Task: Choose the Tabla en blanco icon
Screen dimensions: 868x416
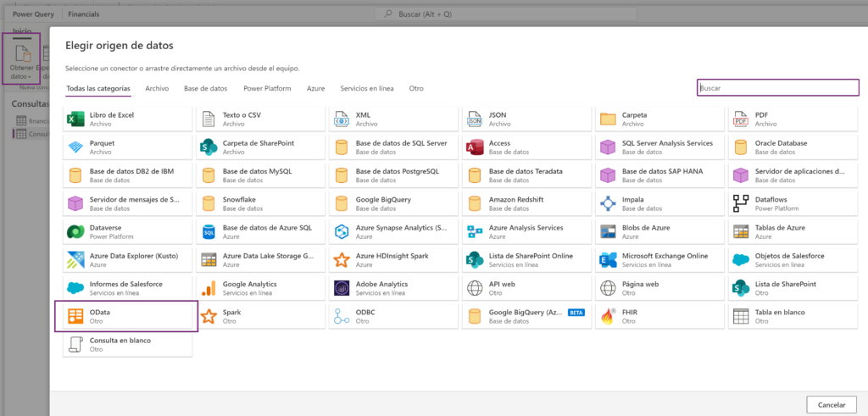Action: (741, 316)
